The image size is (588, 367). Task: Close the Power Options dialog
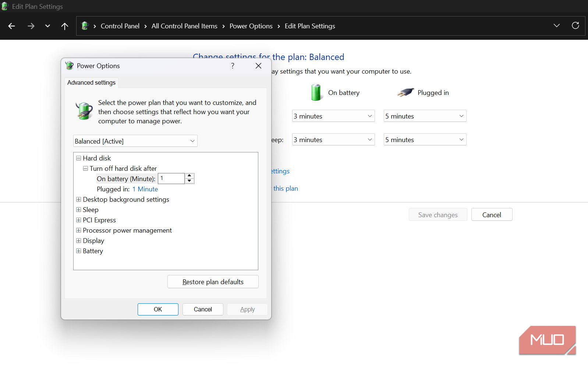pyautogui.click(x=259, y=66)
